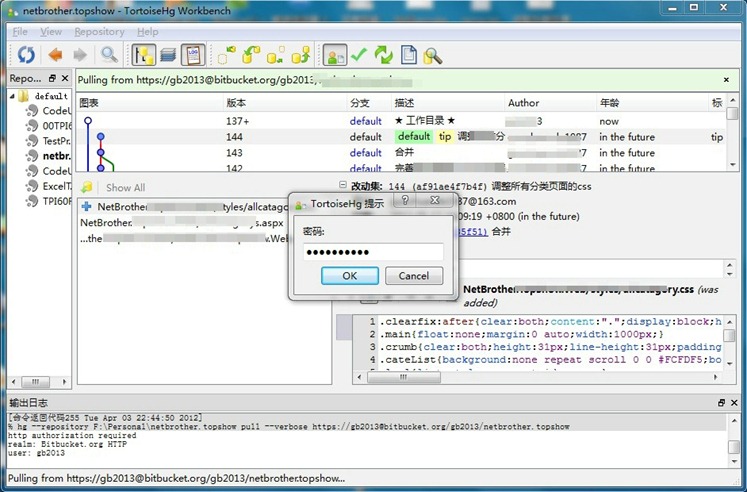
Task: Toggle the Repository Registry panel icon
Action: [x=143, y=55]
